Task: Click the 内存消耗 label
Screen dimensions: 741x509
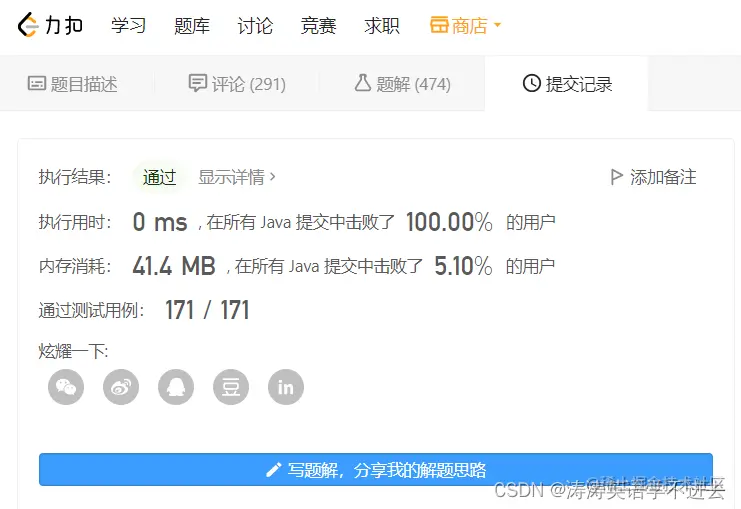Action: click(75, 266)
